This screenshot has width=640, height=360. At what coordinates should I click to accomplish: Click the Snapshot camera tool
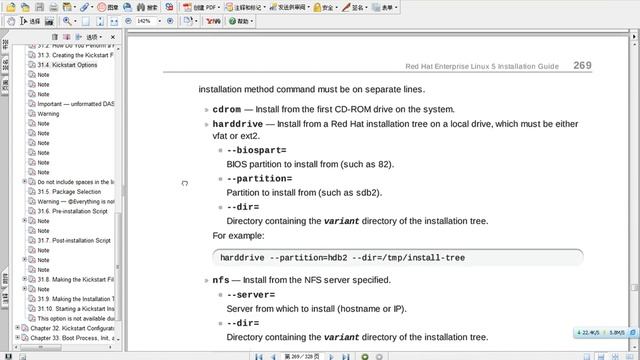click(x=49, y=21)
